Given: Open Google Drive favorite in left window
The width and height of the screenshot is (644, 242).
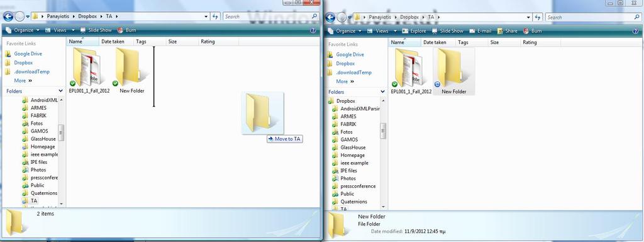Looking at the screenshot, I should (28, 54).
